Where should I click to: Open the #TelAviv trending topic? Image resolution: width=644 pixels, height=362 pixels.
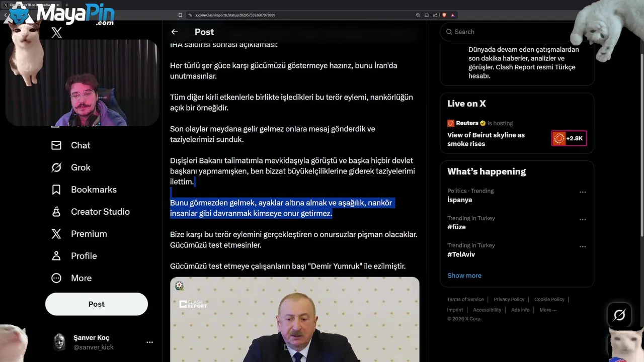coord(461,254)
